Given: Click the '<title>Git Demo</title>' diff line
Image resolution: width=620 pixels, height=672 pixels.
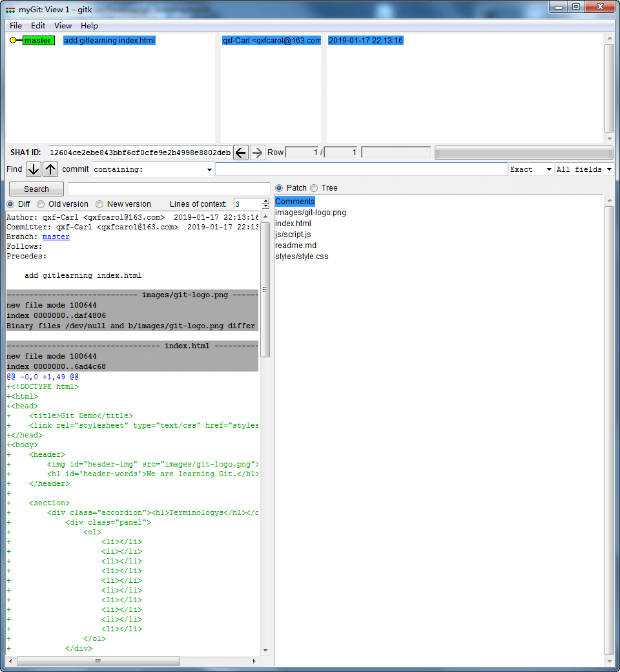Looking at the screenshot, I should [x=81, y=415].
